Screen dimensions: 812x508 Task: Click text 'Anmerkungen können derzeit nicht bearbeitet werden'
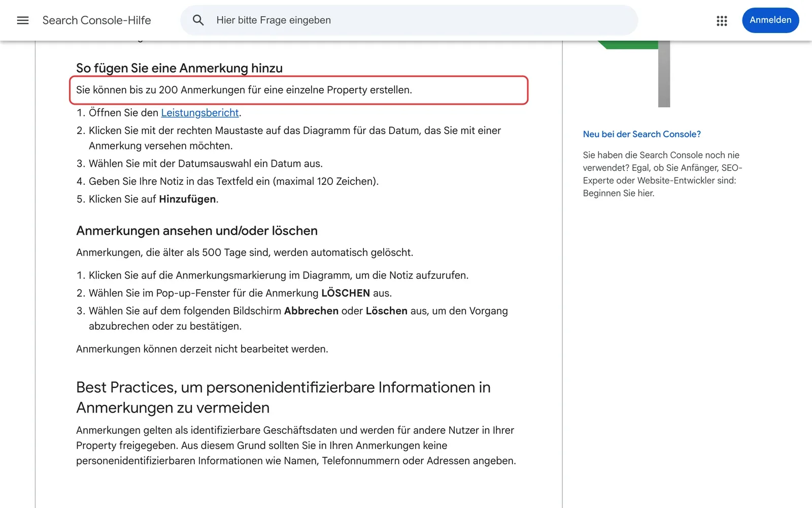202,349
